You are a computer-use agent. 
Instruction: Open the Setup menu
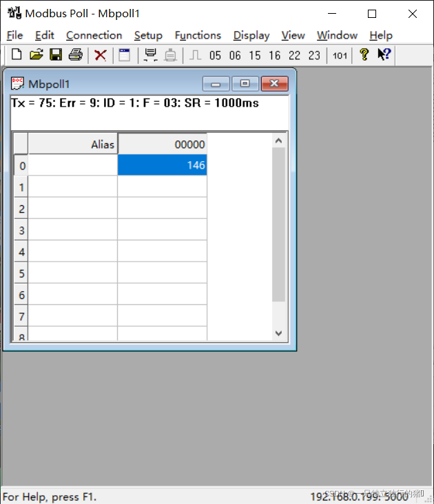[148, 35]
